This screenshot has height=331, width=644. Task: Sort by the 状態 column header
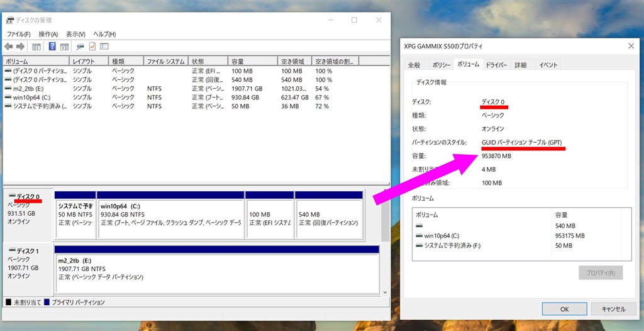[208, 61]
